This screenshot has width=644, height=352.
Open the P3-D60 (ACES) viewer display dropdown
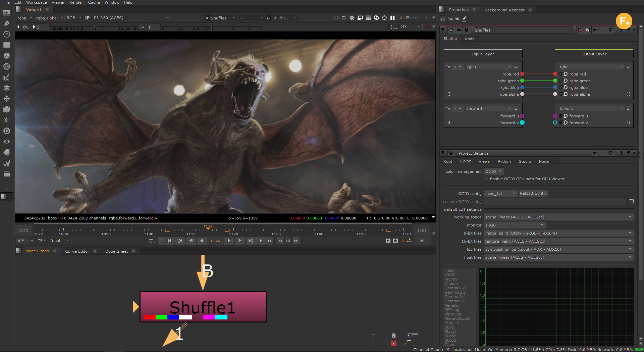pos(130,18)
